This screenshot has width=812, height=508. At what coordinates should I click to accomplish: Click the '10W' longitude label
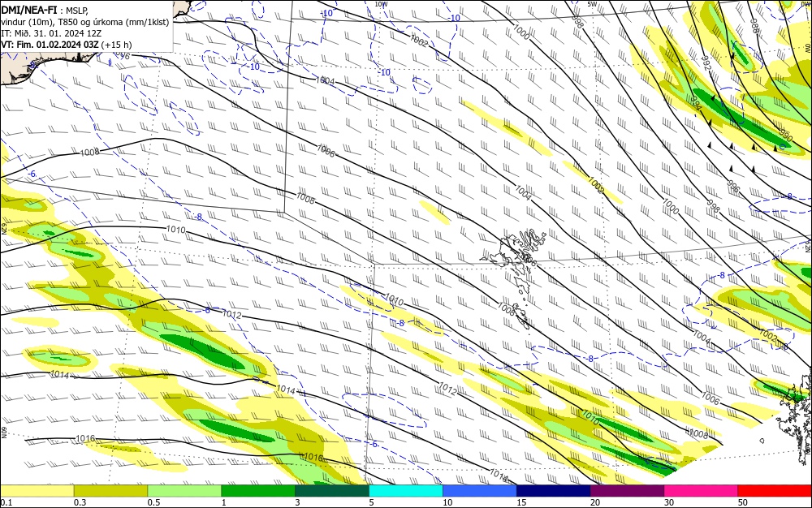381,4
